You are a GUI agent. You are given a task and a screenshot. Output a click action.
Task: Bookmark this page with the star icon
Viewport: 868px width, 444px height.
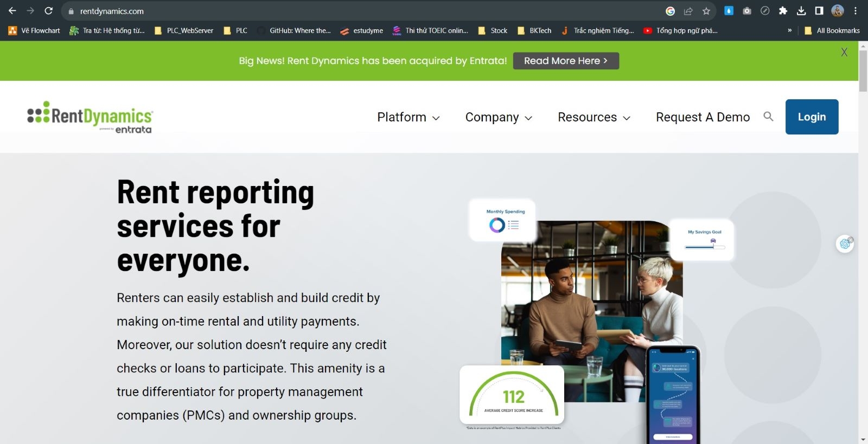pyautogui.click(x=706, y=11)
